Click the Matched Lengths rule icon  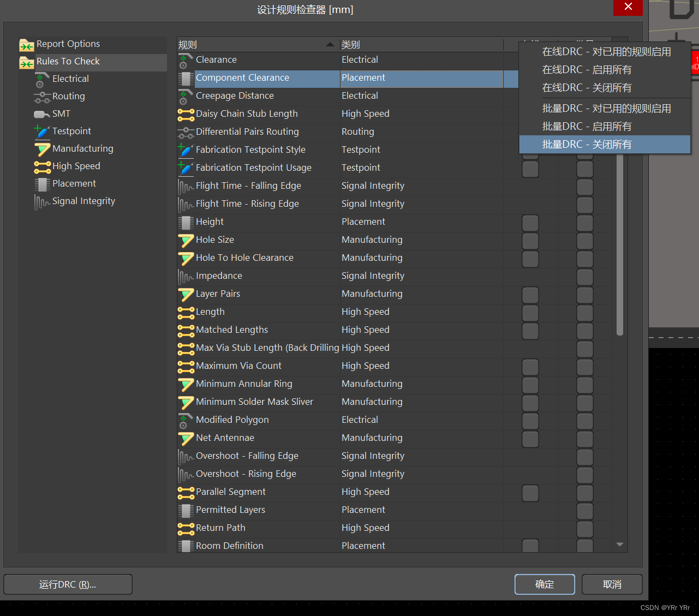186,331
